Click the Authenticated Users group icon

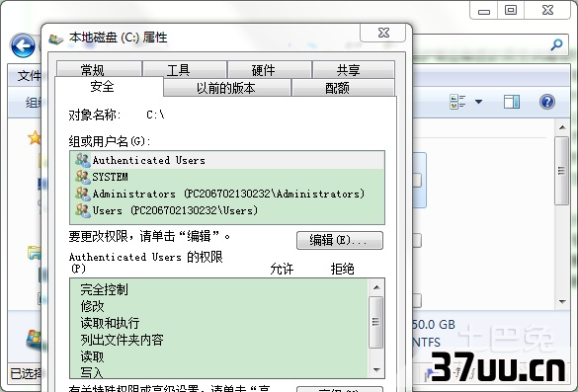pyautogui.click(x=83, y=160)
